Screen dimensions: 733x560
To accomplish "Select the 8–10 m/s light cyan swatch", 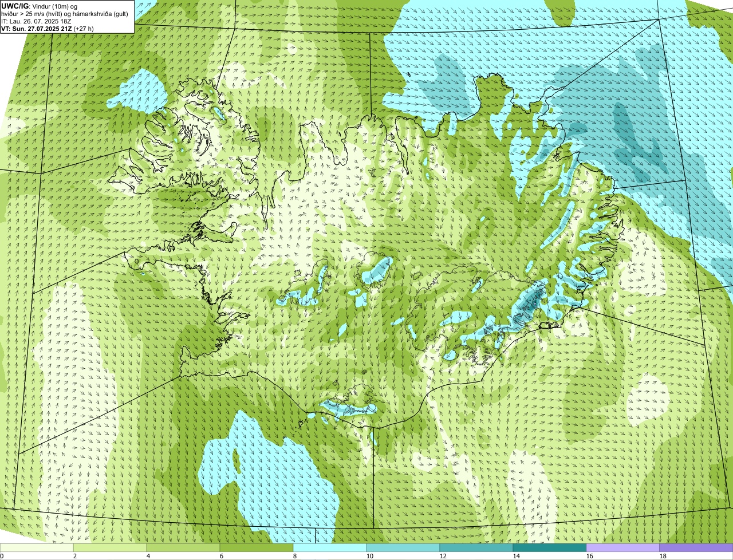I will point(330,547).
